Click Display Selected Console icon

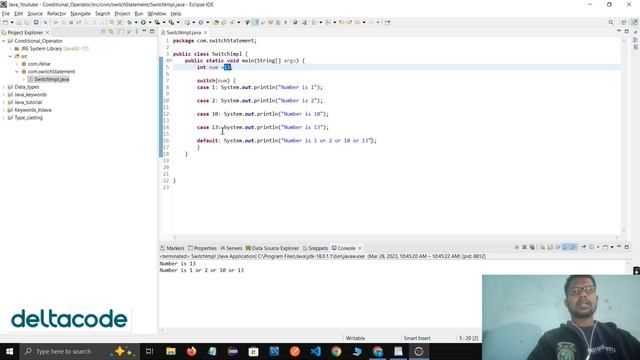(x=591, y=247)
